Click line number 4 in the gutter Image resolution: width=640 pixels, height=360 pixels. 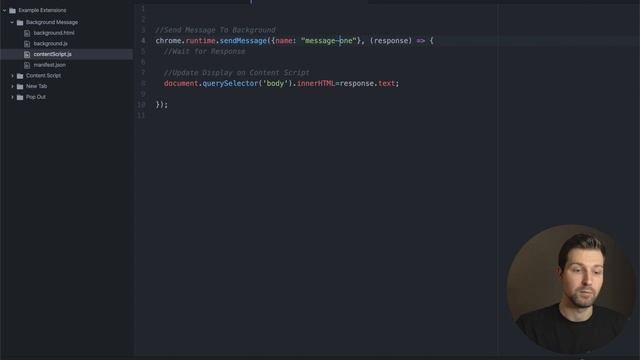pyautogui.click(x=143, y=41)
